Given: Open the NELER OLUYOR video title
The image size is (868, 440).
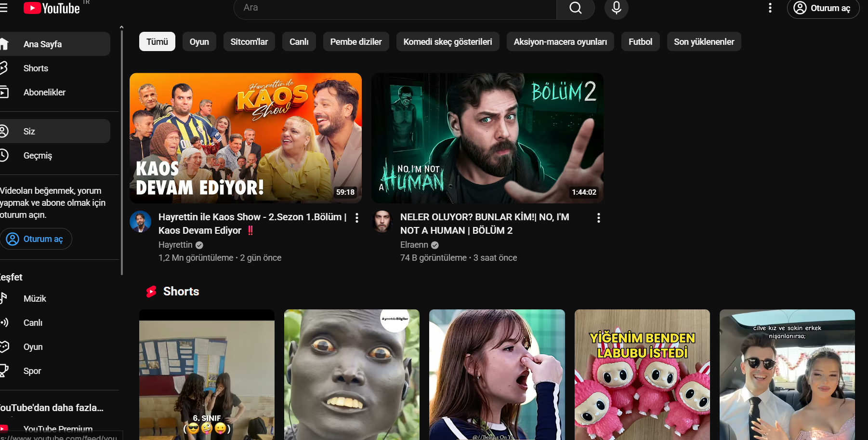Looking at the screenshot, I should pyautogui.click(x=485, y=224).
